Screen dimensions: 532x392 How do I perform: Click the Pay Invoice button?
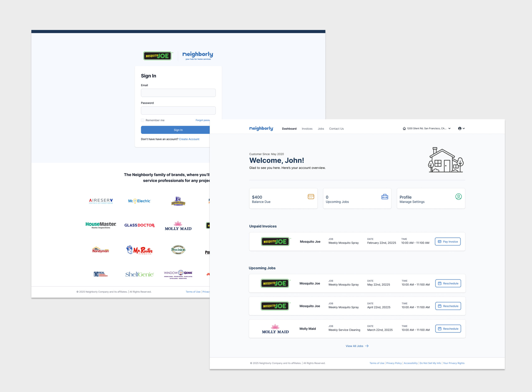(448, 242)
